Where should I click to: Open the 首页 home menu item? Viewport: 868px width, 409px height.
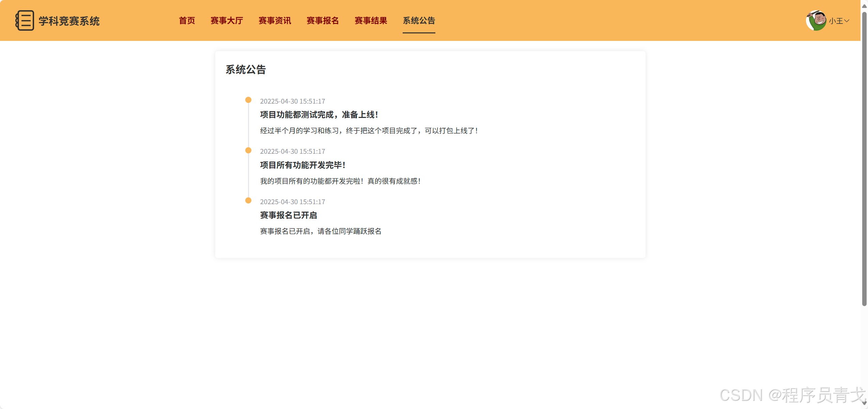tap(187, 20)
